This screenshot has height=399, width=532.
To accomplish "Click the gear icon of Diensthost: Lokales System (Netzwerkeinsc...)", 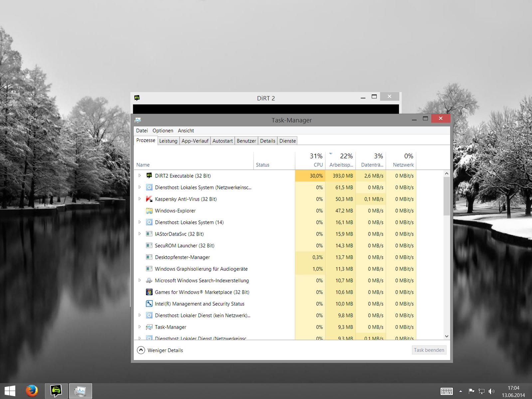I will coord(149,187).
